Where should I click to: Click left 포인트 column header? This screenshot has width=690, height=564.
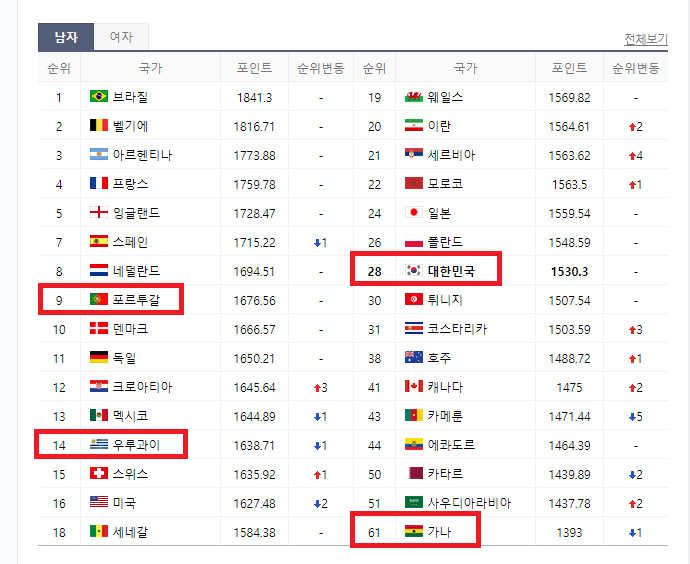pos(254,68)
